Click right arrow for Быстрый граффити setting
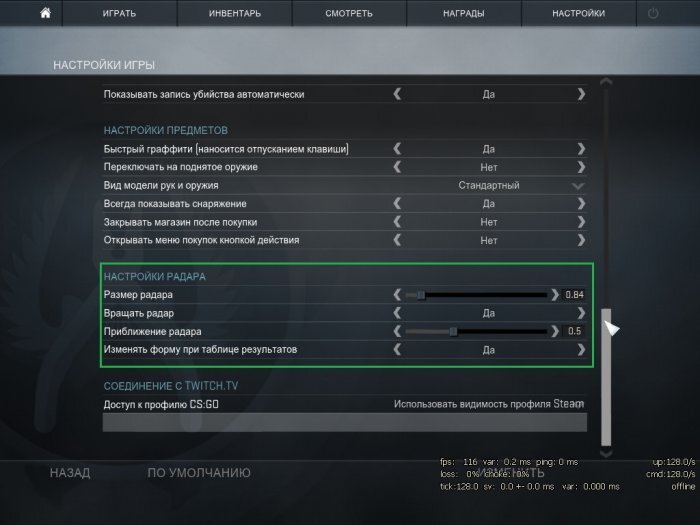Viewport: 700px width, 525px height. point(581,149)
